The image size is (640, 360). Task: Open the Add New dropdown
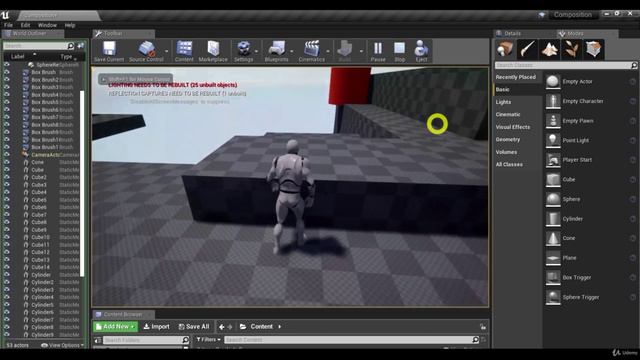[x=116, y=327]
